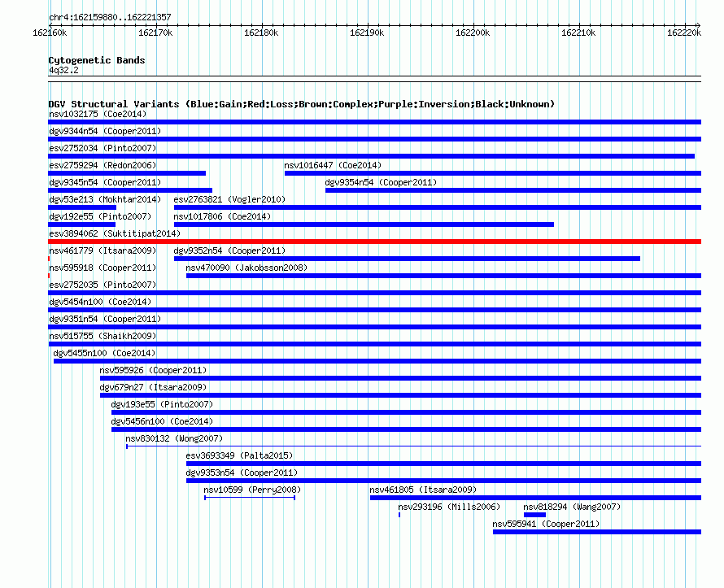The height and width of the screenshot is (588, 724).
Task: Click esv2759294 (Redon2006) variant label
Action: pyautogui.click(x=102, y=165)
